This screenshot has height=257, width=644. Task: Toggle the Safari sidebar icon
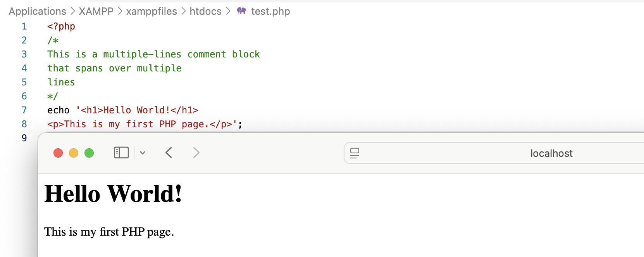(x=121, y=153)
